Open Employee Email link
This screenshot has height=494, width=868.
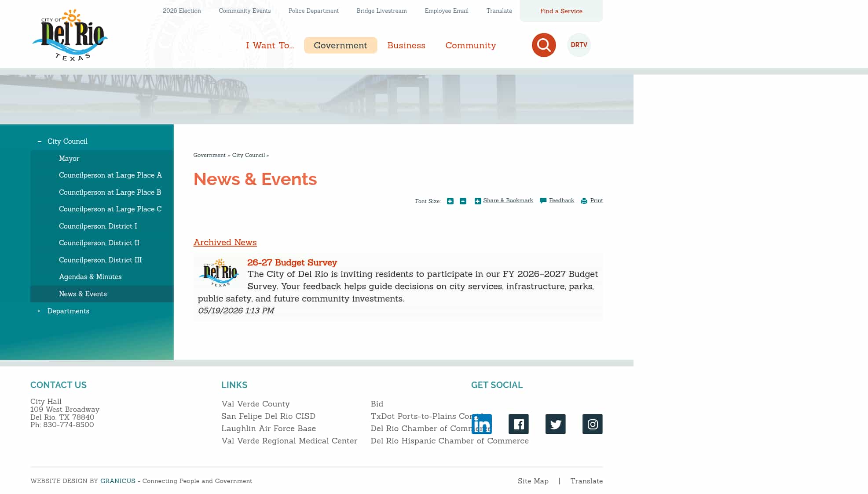point(447,11)
